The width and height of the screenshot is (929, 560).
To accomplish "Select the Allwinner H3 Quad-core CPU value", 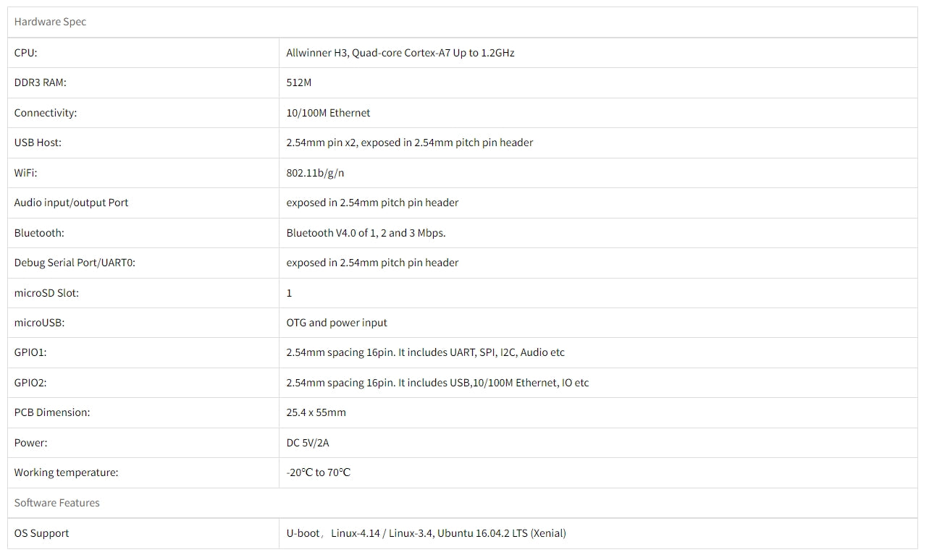I will (400, 53).
